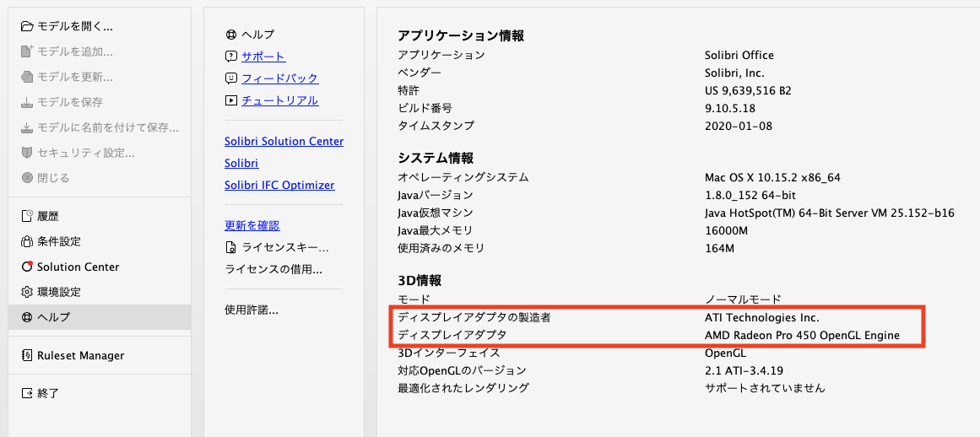The width and height of the screenshot is (980, 437).
Task: Open Solibri IFC Optimizer link
Action: click(279, 186)
